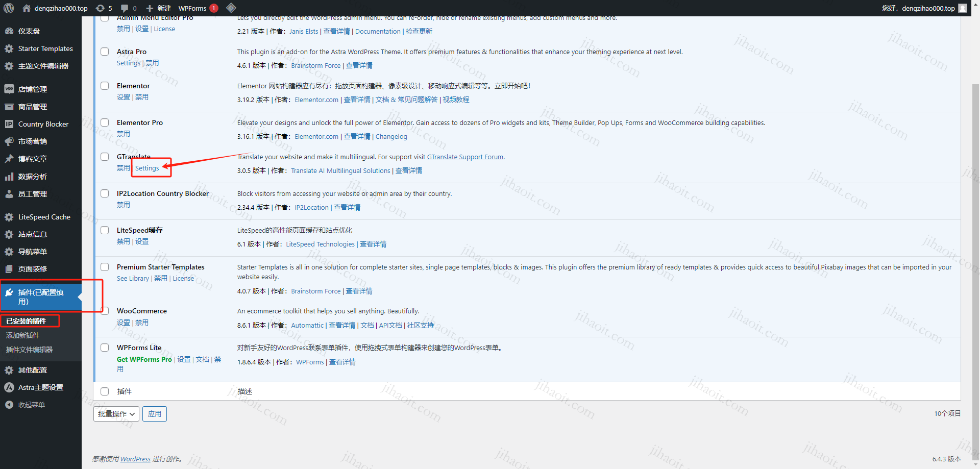Click 检查更新 for Admin Menu Editor Pro
Screen dimensions: 980x469
[419, 31]
